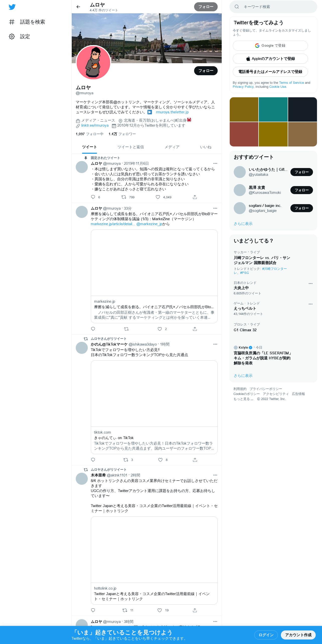Image resolution: width=322 pixels, height=644 pixels.
Task: Share the markezine article tweet
Action: point(195,329)
